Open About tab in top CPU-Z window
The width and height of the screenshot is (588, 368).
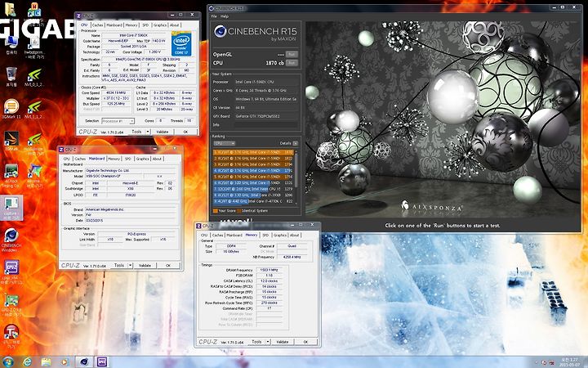pos(175,25)
